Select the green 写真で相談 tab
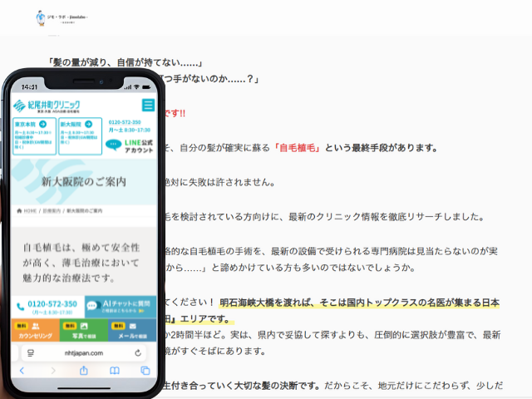 [x=84, y=331]
